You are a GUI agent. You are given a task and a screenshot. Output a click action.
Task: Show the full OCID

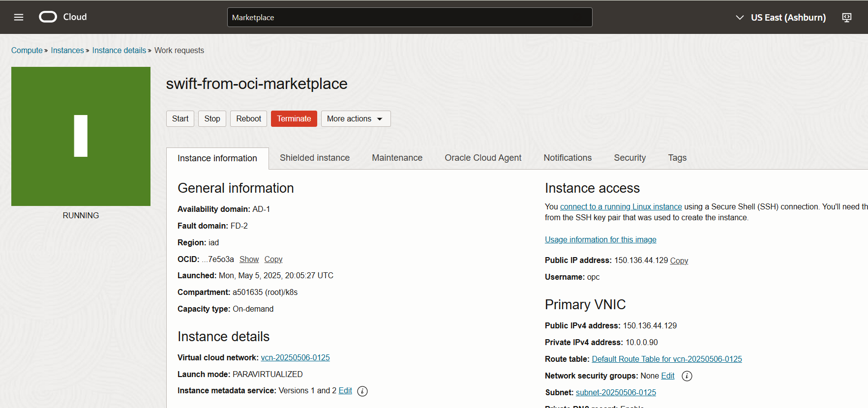tap(249, 259)
